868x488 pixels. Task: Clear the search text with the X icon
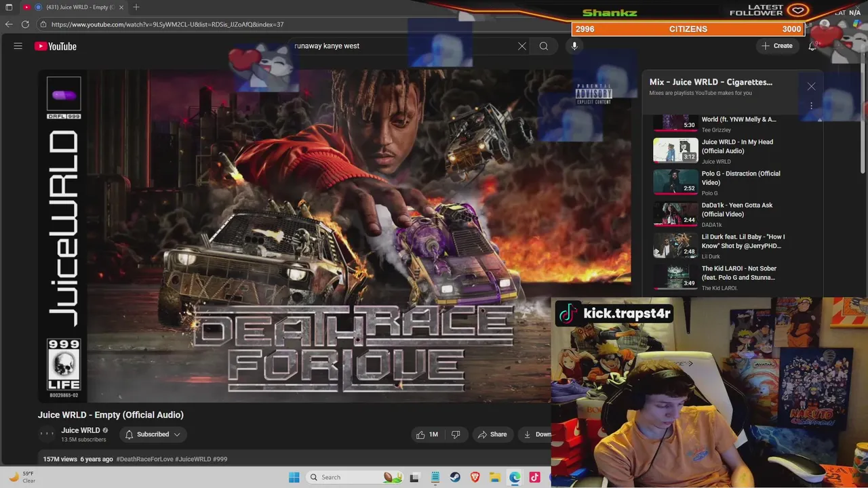(522, 46)
